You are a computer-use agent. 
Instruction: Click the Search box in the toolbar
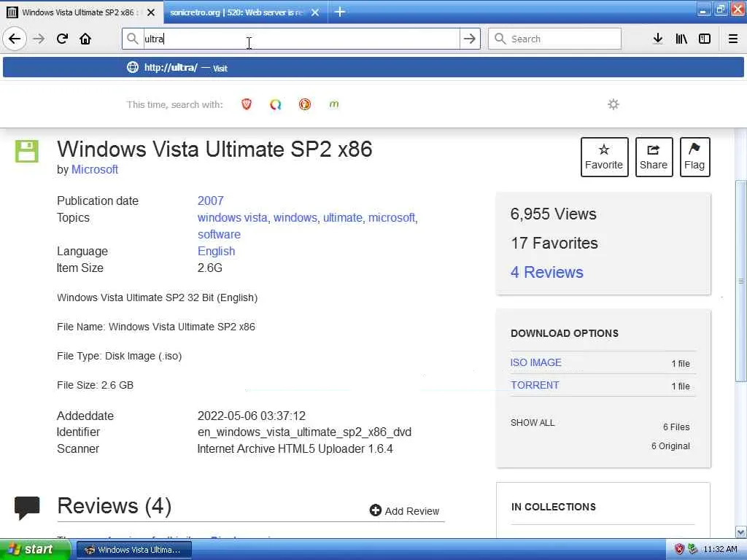pyautogui.click(x=555, y=39)
